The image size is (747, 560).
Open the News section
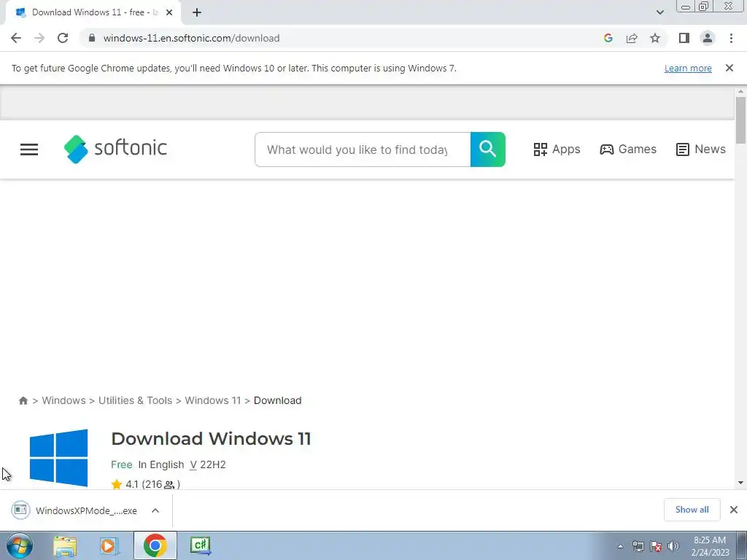pyautogui.click(x=701, y=149)
